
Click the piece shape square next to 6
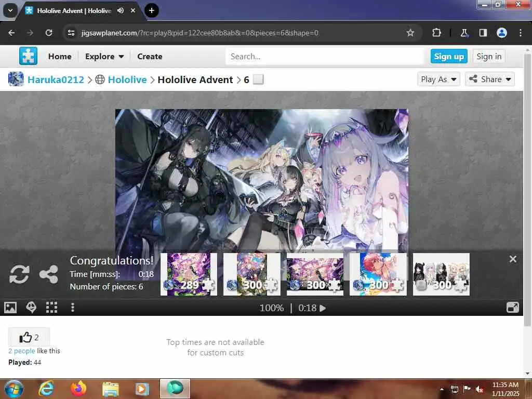pyautogui.click(x=258, y=79)
